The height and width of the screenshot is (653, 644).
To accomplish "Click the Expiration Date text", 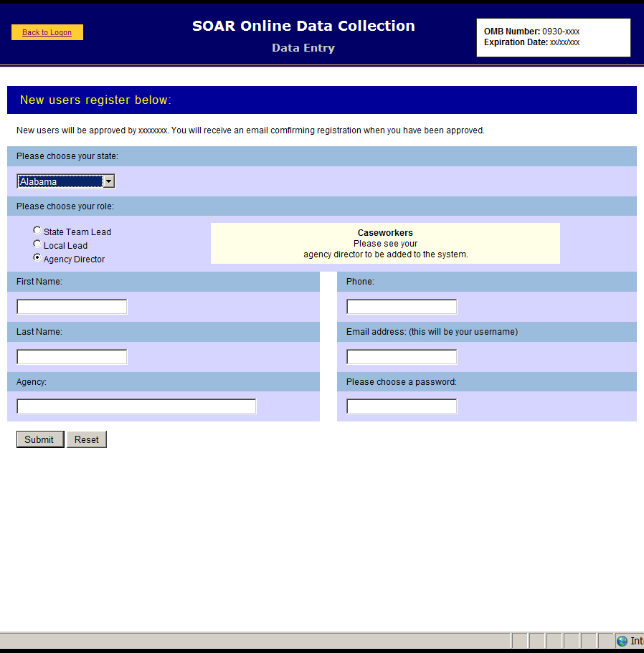I will [x=531, y=42].
